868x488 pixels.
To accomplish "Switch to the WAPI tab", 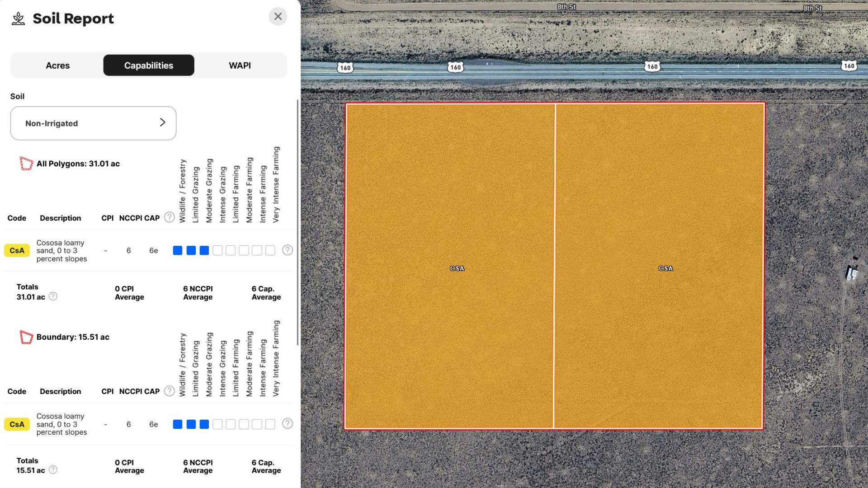I will point(240,66).
